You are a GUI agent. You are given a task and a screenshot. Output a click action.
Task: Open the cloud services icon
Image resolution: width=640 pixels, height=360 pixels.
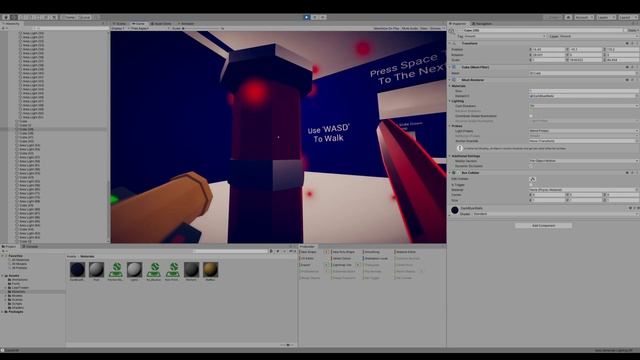pos(568,18)
